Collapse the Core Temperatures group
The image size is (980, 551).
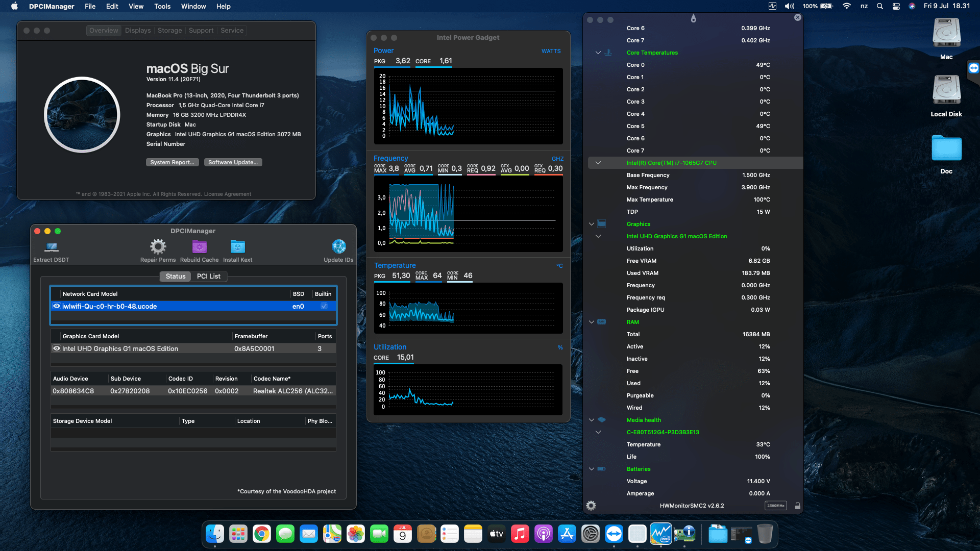(x=598, y=53)
